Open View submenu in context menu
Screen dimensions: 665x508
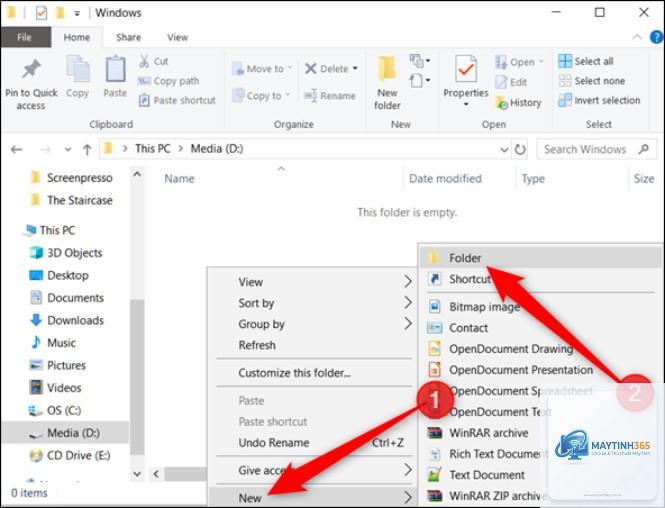click(313, 282)
